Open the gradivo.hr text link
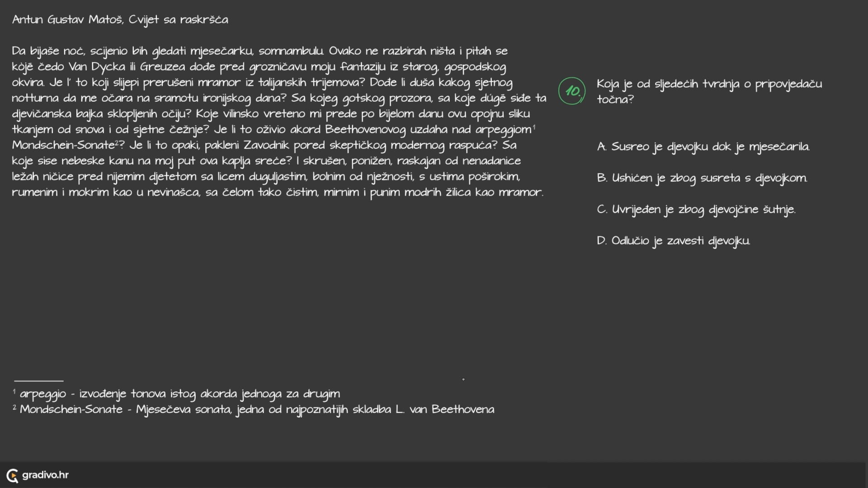Image resolution: width=868 pixels, height=488 pixels. point(45,475)
